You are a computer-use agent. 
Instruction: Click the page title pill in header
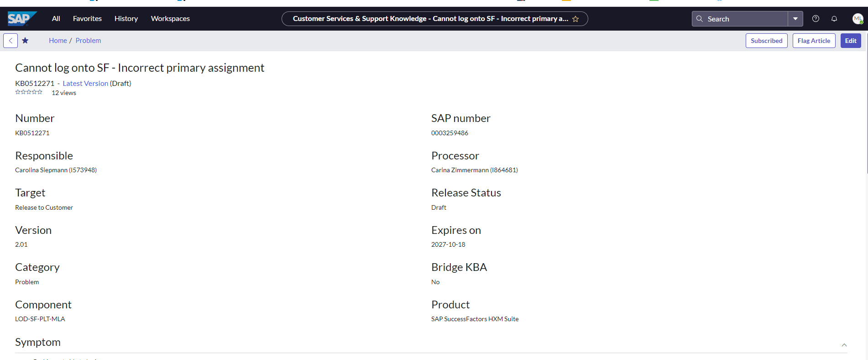(434, 19)
